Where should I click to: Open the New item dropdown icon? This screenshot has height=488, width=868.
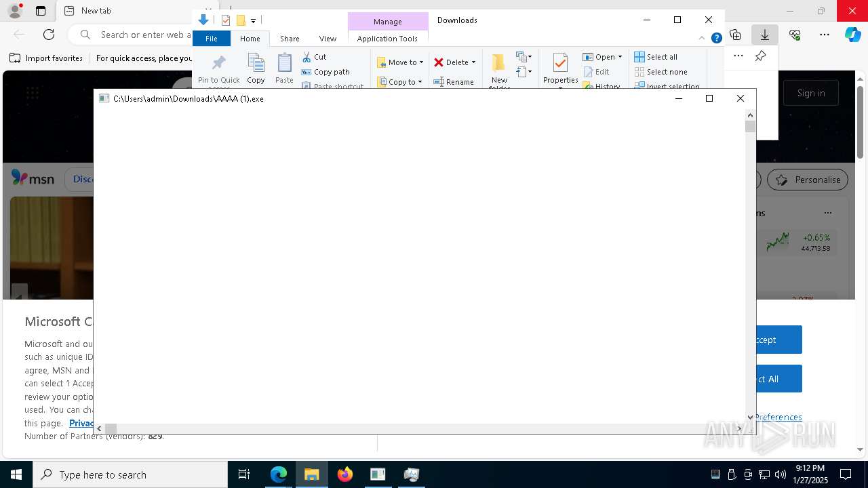pos(524,56)
